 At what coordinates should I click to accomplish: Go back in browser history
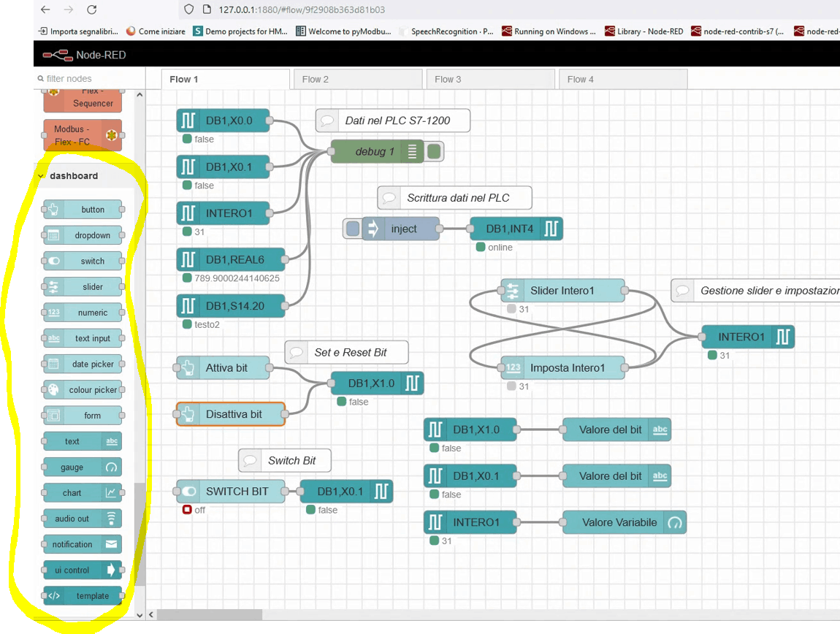45,9
